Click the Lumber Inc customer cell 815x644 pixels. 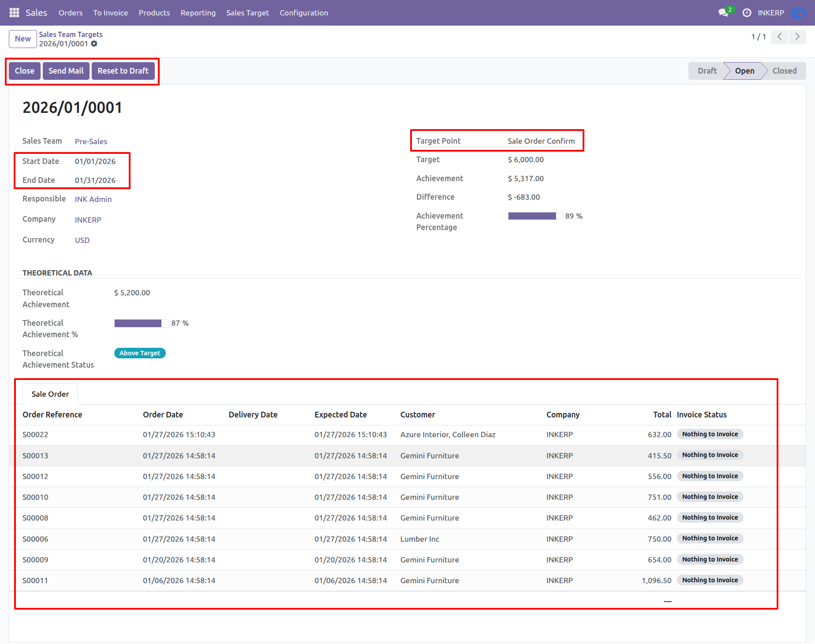click(x=420, y=539)
